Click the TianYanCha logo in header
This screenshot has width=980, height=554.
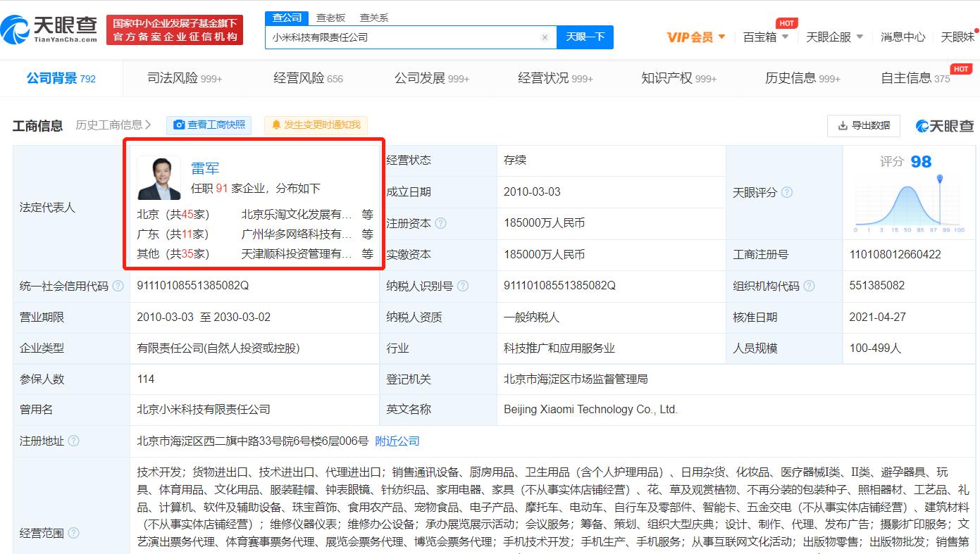tap(49, 29)
